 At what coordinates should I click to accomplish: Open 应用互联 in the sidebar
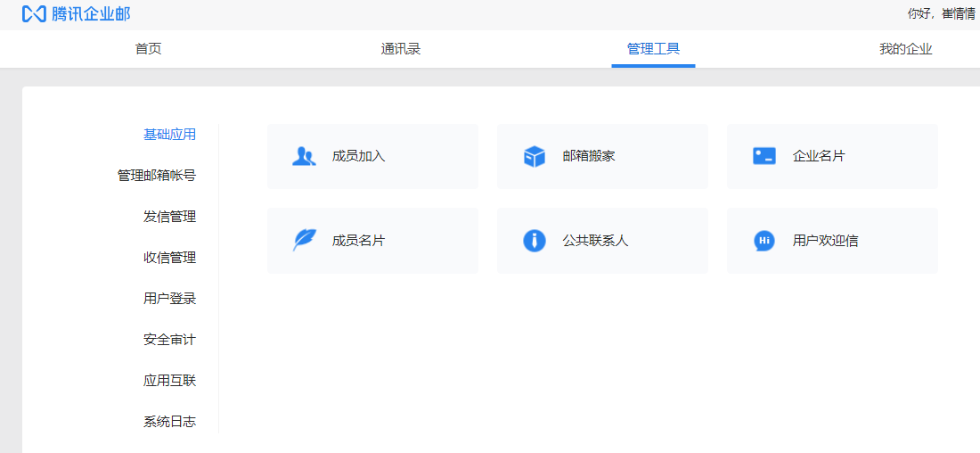[x=169, y=381]
